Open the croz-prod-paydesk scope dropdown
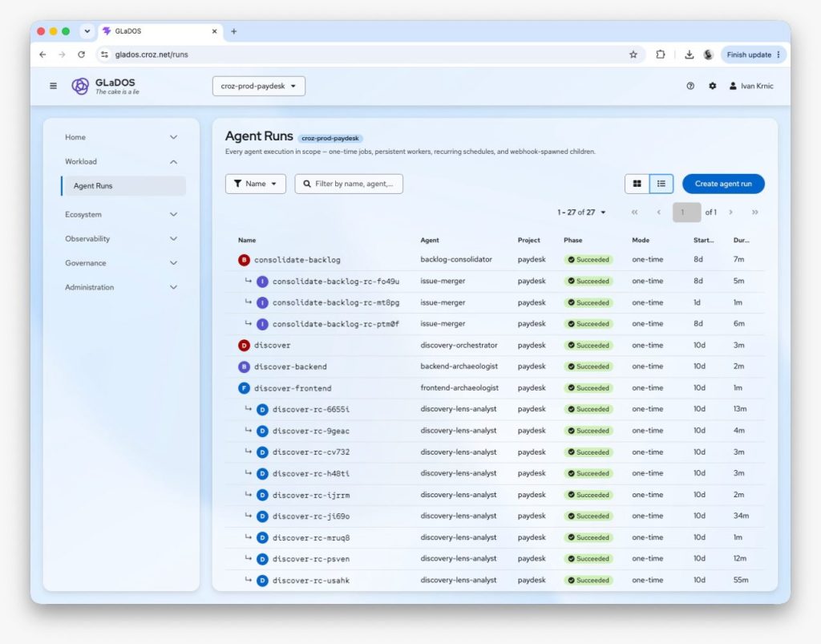The height and width of the screenshot is (644, 821). click(x=259, y=86)
